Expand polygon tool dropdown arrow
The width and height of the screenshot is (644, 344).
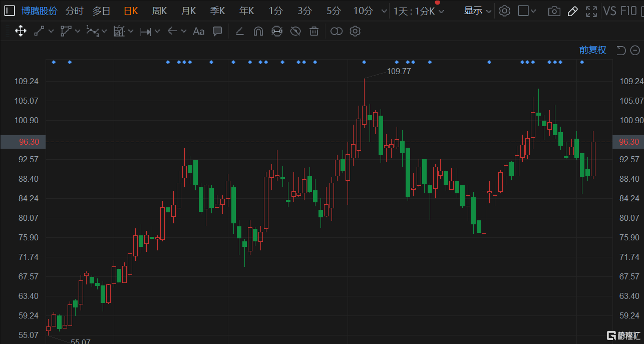coord(78,32)
